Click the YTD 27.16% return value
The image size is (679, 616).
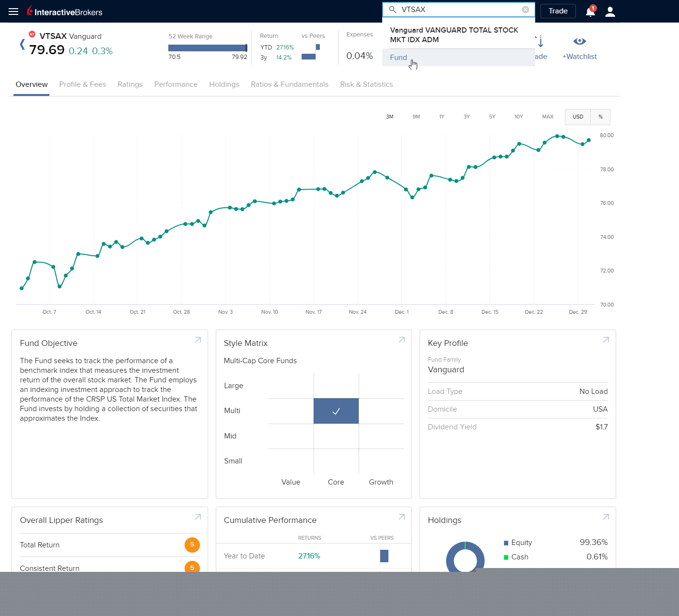[285, 47]
